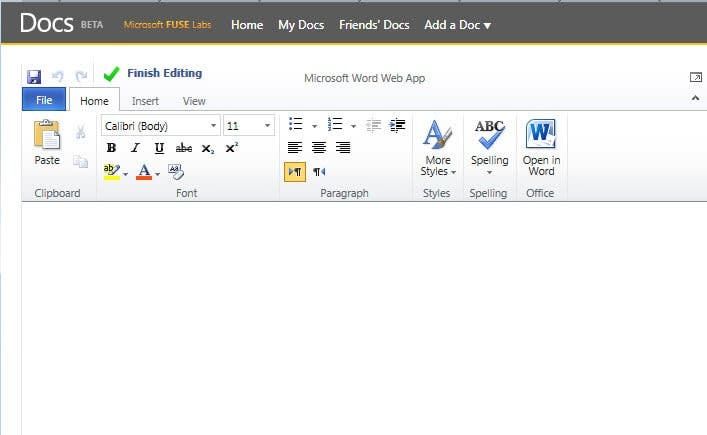Expand the font color dropdown arrow
707x435 pixels.
click(157, 174)
